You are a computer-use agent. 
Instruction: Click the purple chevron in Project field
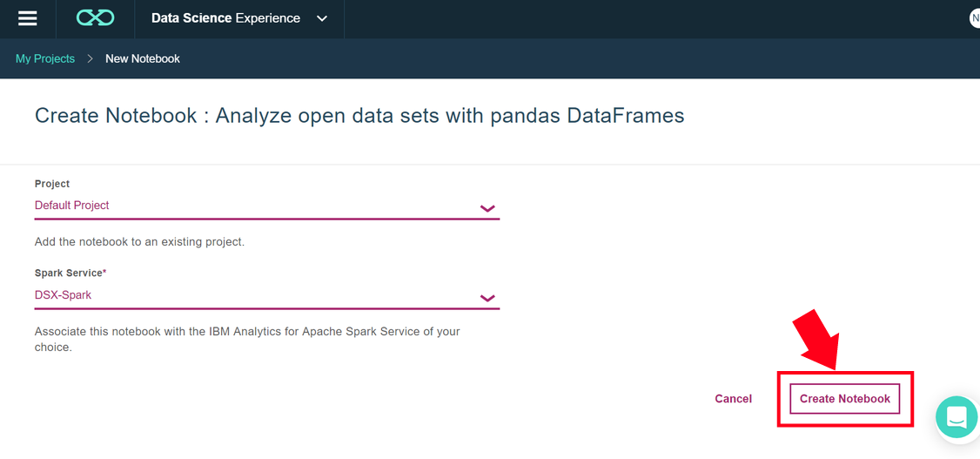(x=487, y=208)
